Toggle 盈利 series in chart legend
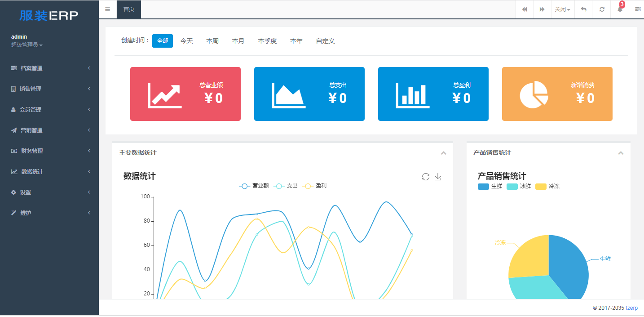 coord(315,186)
